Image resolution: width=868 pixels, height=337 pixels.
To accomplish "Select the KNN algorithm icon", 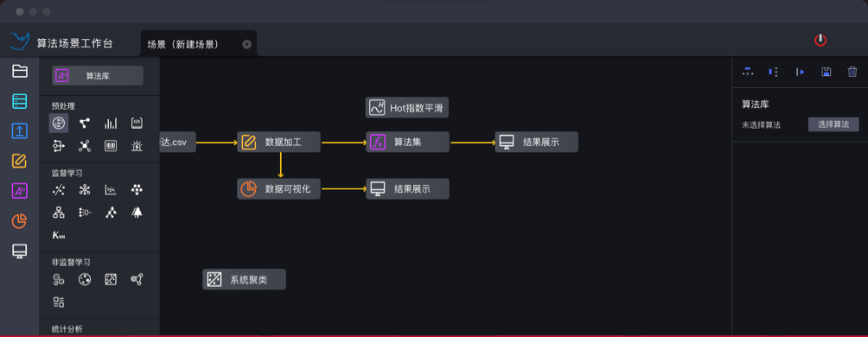I will pos(58,235).
